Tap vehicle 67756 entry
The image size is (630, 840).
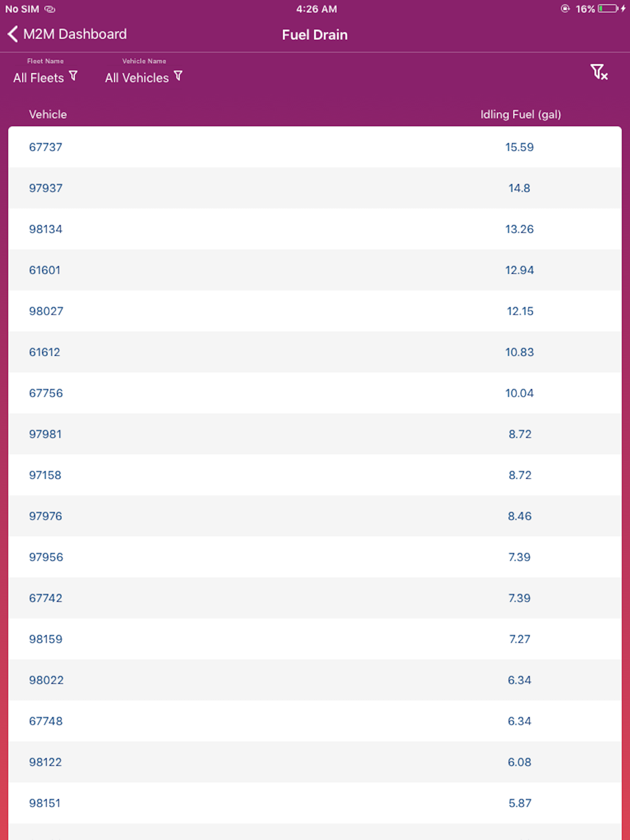pyautogui.click(x=46, y=393)
